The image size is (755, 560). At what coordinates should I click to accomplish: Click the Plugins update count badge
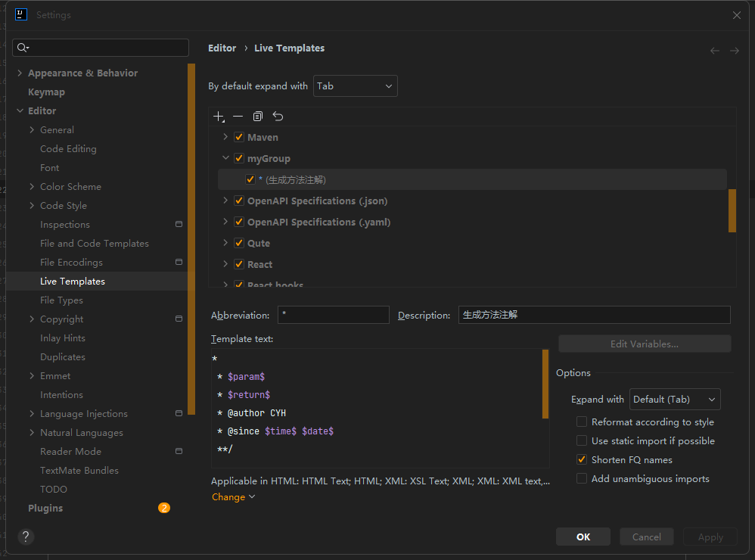point(164,509)
